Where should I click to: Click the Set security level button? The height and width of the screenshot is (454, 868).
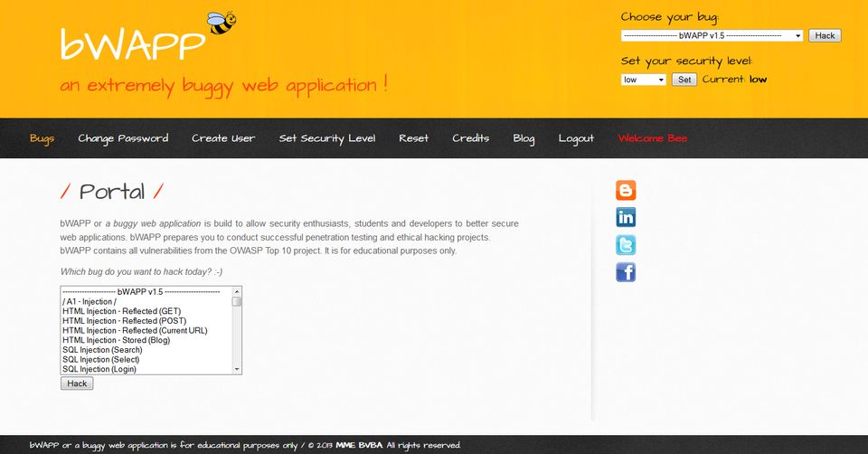(x=684, y=80)
